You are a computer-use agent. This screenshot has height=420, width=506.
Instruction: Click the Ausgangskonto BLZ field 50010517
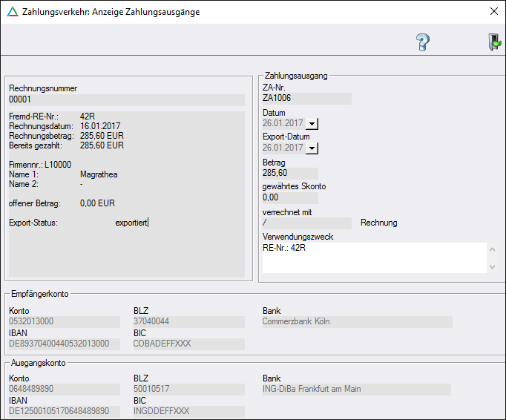(188, 390)
